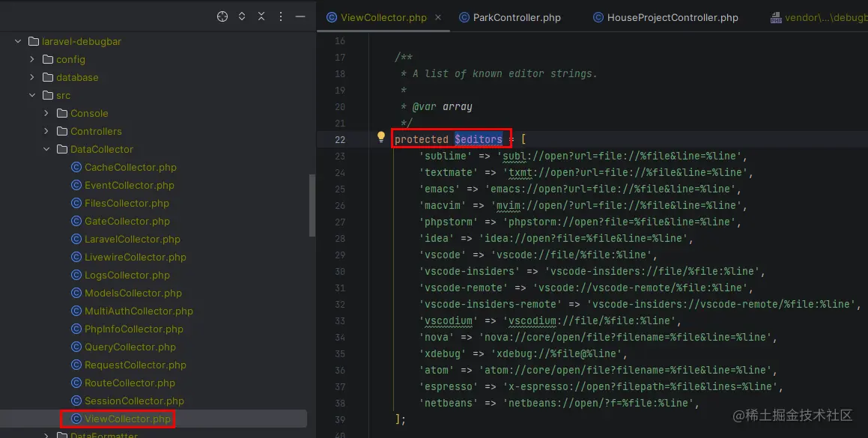
Task: Click the lightbulb intention icon on line 22
Action: [x=380, y=138]
